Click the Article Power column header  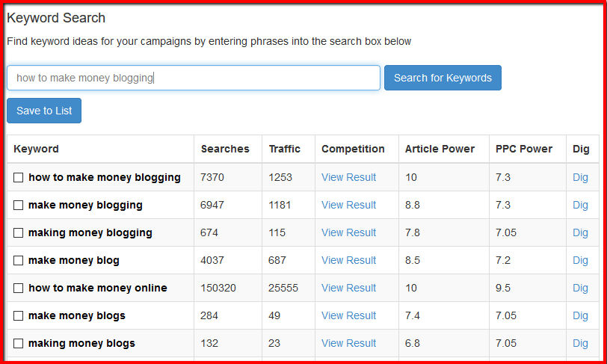(440, 149)
